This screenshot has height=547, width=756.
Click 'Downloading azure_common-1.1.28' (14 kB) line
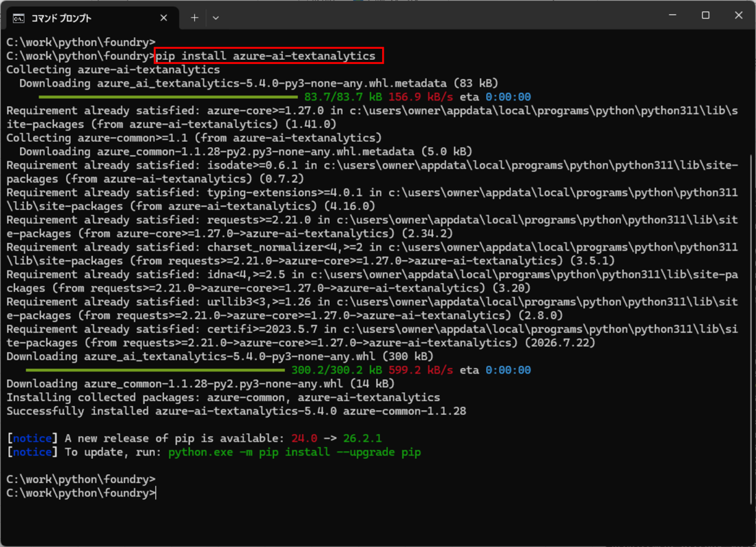point(201,384)
